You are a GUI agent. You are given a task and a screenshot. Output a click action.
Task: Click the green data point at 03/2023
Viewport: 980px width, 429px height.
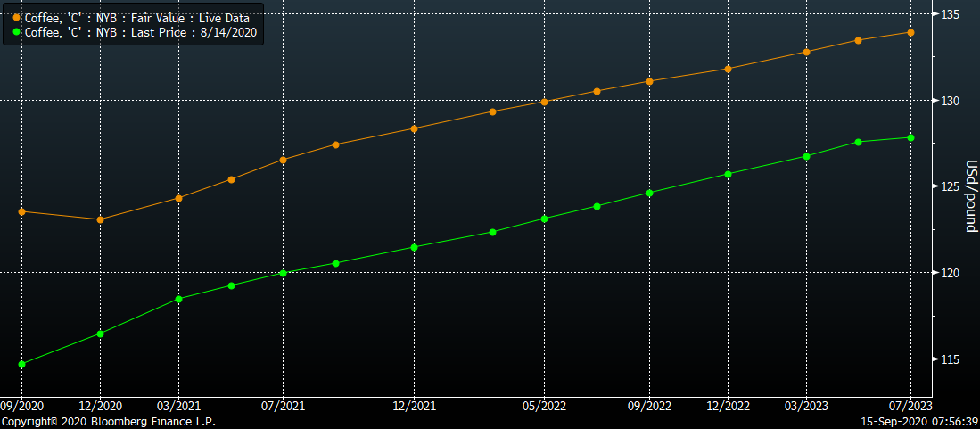806,156
